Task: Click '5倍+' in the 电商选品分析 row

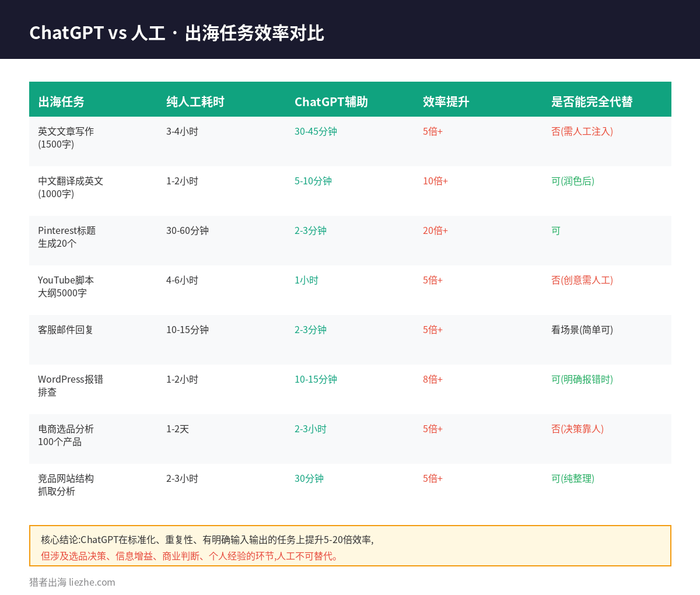Action: (433, 429)
